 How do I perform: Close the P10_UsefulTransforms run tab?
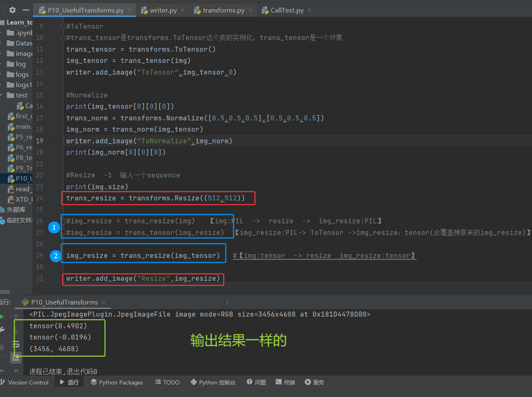point(103,302)
